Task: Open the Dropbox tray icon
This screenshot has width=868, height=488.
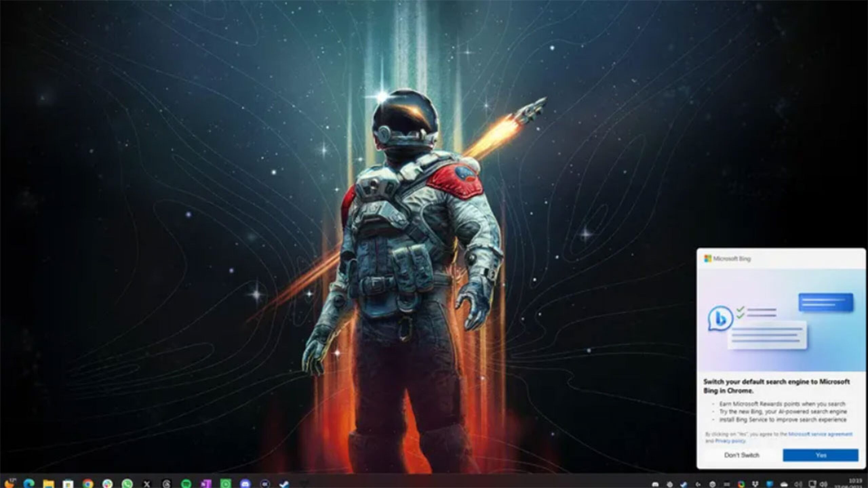Action: coord(755,485)
